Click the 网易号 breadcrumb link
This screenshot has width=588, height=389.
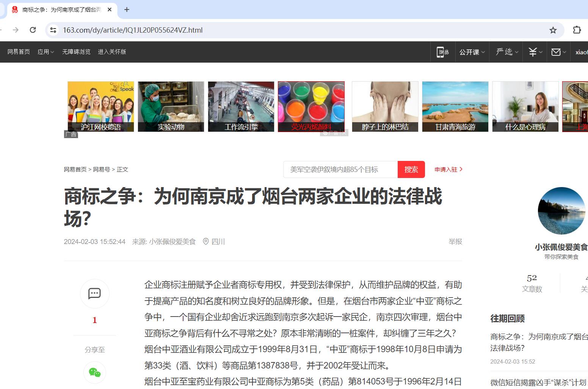tap(102, 169)
